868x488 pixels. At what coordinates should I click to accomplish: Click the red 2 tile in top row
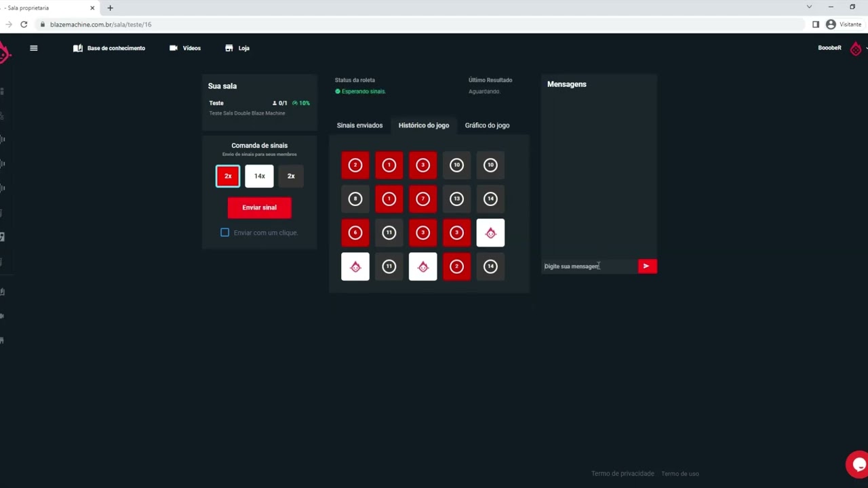tap(355, 165)
